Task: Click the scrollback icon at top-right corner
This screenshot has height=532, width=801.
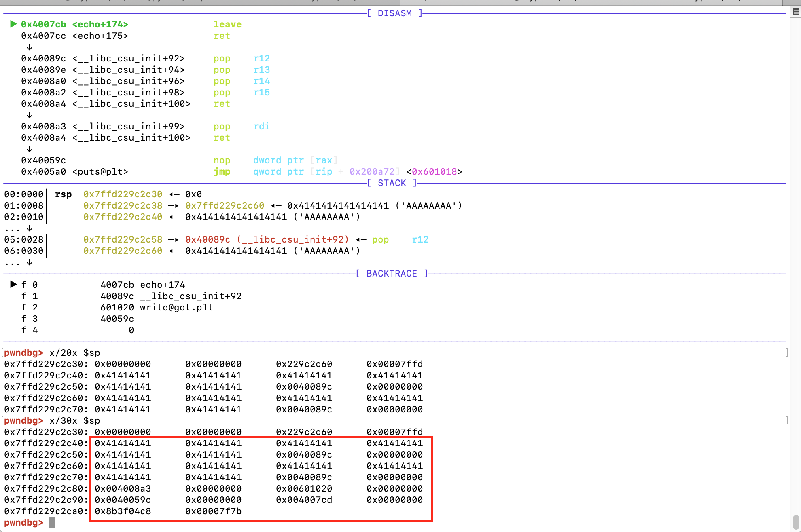Action: pos(796,12)
